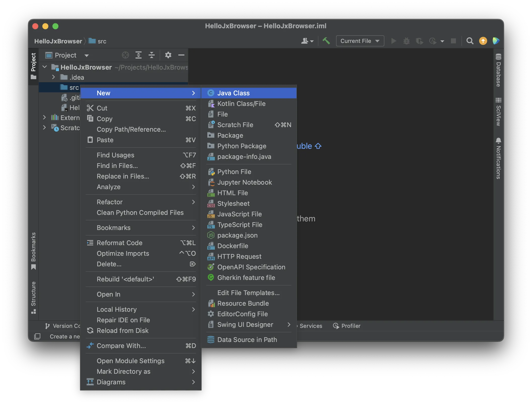532x404 pixels.
Task: Click Reformat Code menu entry
Action: (141, 243)
